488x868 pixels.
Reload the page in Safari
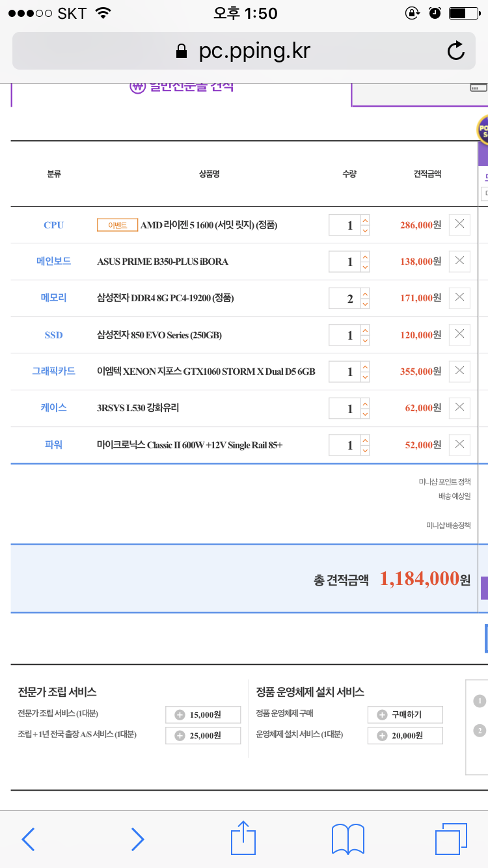457,51
